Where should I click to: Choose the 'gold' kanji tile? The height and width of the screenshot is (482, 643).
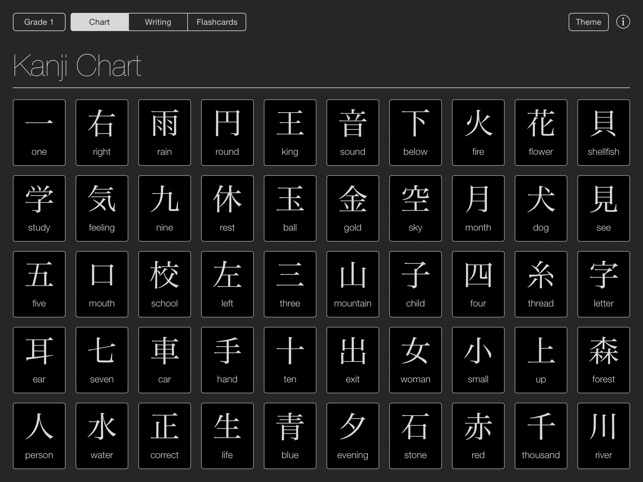pos(353,208)
